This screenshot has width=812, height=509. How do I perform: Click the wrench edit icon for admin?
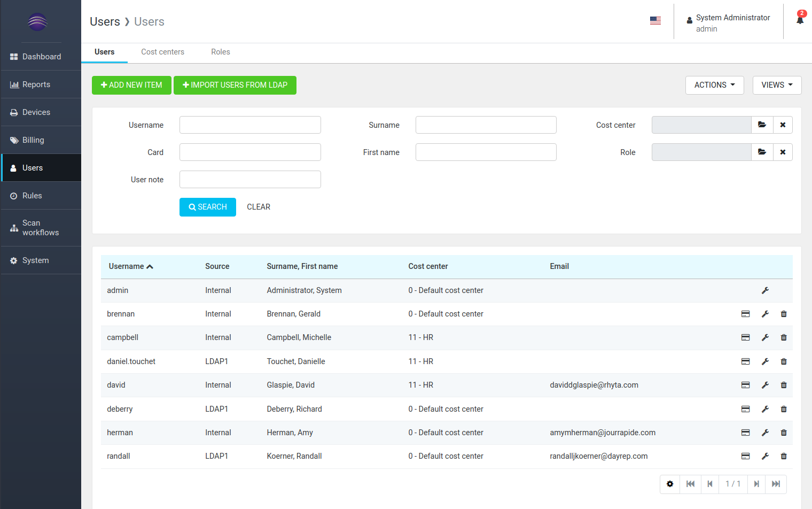coord(765,290)
